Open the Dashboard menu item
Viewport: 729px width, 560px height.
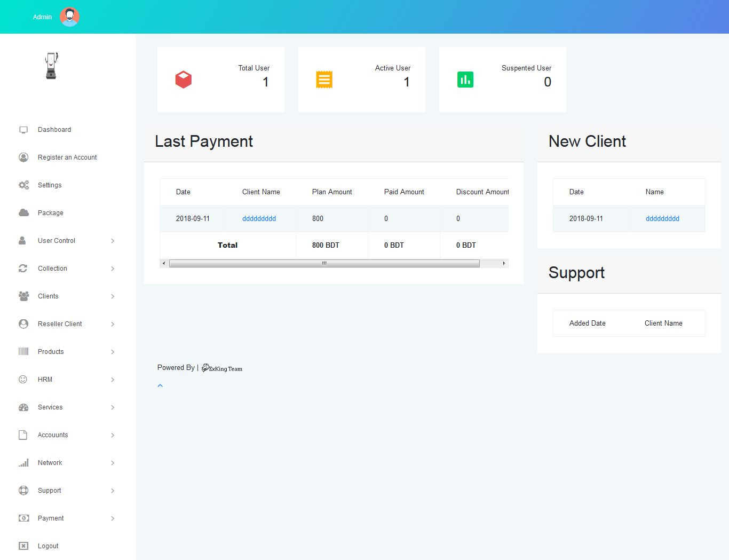tap(54, 130)
